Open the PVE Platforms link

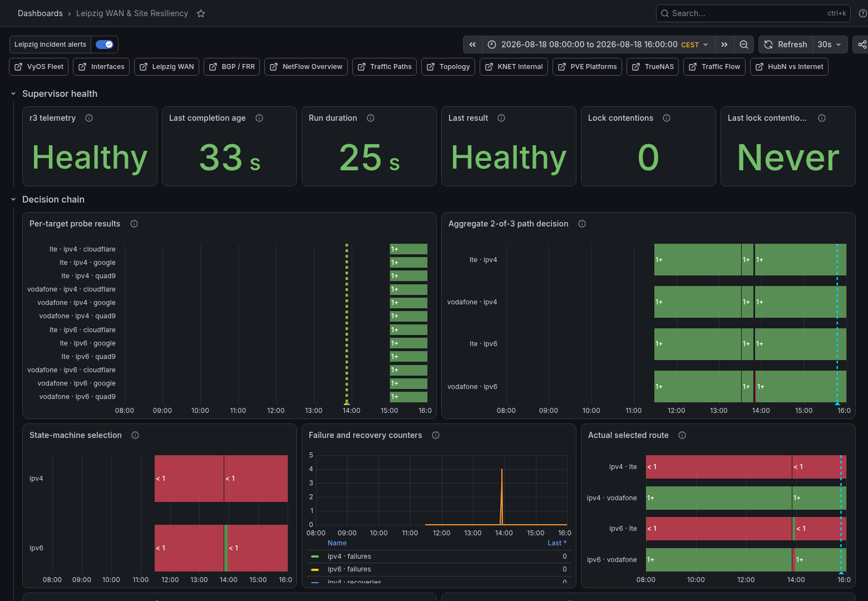pyautogui.click(x=587, y=67)
